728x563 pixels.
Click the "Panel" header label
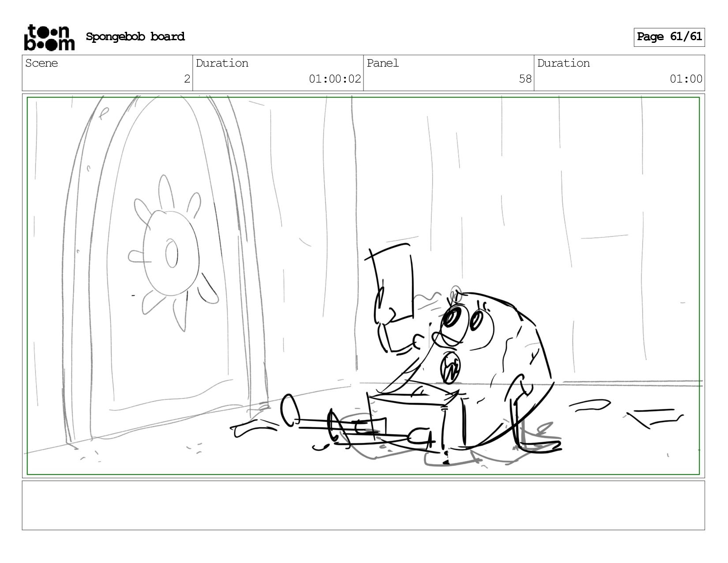tap(383, 63)
